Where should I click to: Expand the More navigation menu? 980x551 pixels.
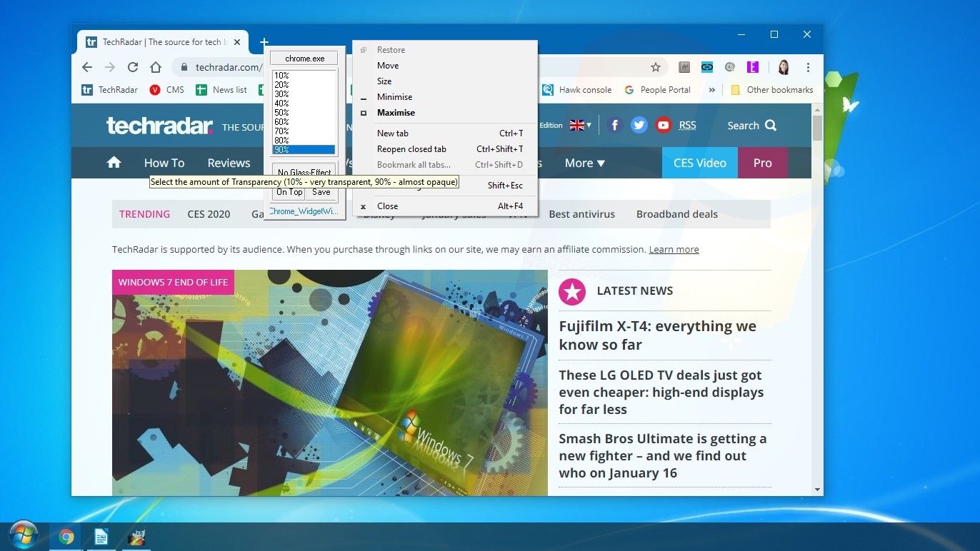(x=585, y=163)
